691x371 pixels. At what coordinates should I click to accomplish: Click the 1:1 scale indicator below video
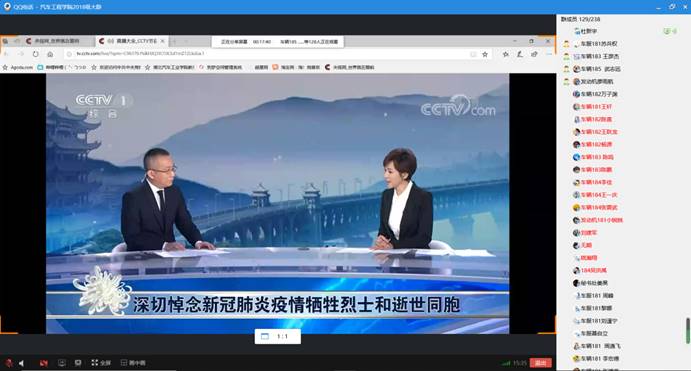coord(278,336)
